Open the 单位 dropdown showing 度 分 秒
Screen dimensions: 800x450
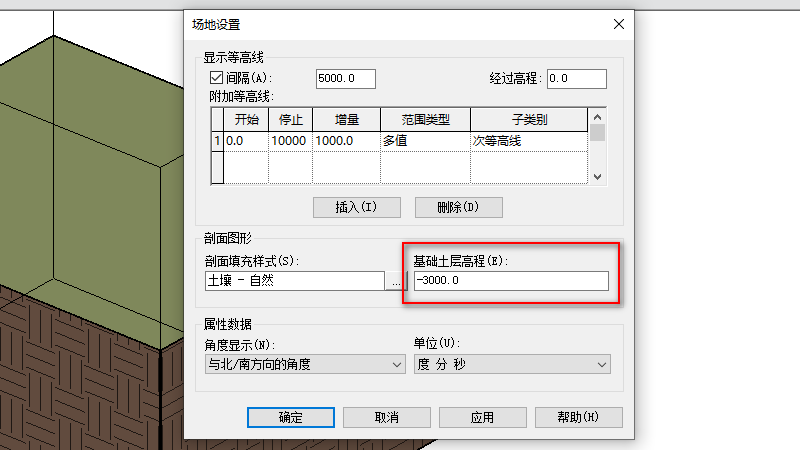(x=512, y=364)
